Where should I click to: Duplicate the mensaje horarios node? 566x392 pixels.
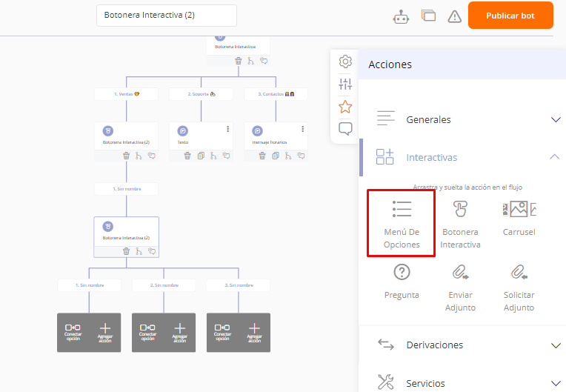275,156
